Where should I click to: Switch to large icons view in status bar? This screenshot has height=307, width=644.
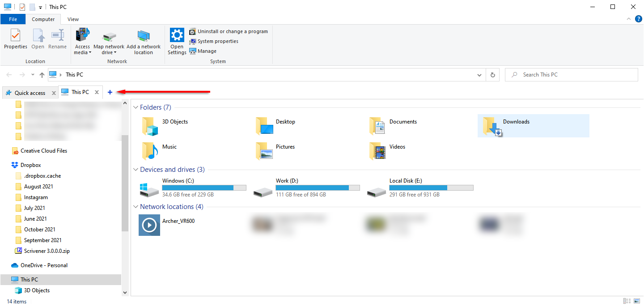637,301
